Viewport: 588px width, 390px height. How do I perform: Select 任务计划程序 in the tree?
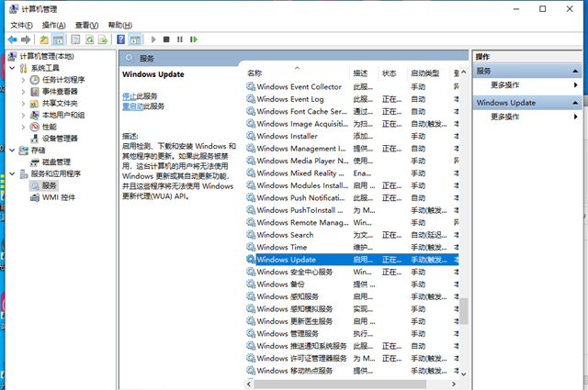point(63,80)
